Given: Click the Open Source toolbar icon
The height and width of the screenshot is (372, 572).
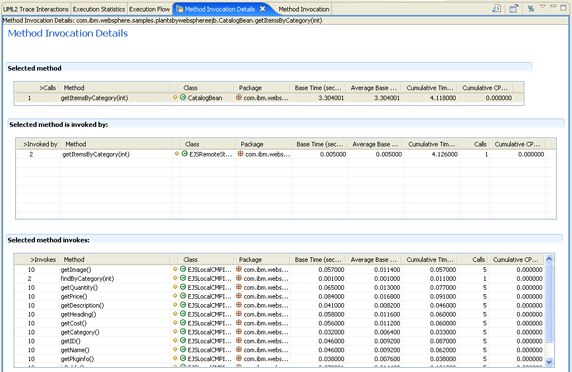Looking at the screenshot, I should [496, 8].
